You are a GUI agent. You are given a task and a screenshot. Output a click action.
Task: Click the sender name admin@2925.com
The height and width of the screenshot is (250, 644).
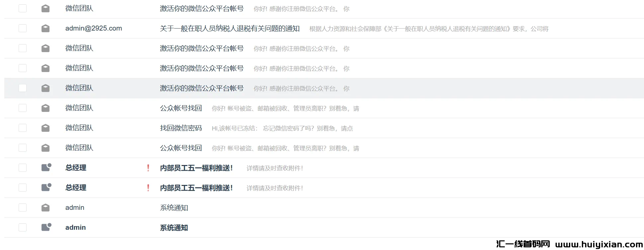[93, 28]
